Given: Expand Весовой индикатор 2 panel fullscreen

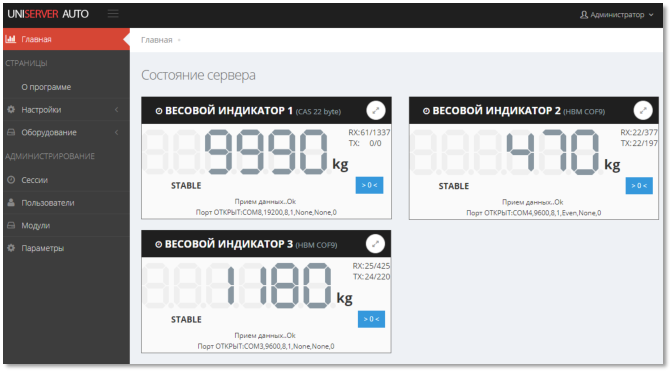Looking at the screenshot, I should (643, 110).
